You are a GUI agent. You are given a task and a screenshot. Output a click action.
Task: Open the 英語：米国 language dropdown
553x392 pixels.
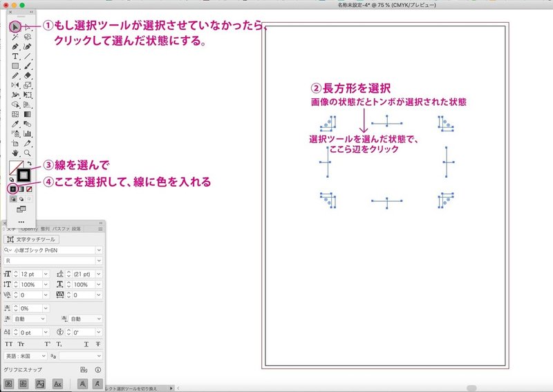click(x=44, y=356)
